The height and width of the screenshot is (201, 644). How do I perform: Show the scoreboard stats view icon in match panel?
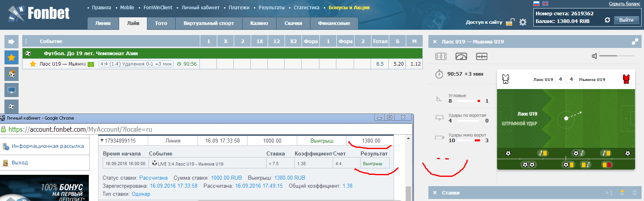[x=482, y=56]
